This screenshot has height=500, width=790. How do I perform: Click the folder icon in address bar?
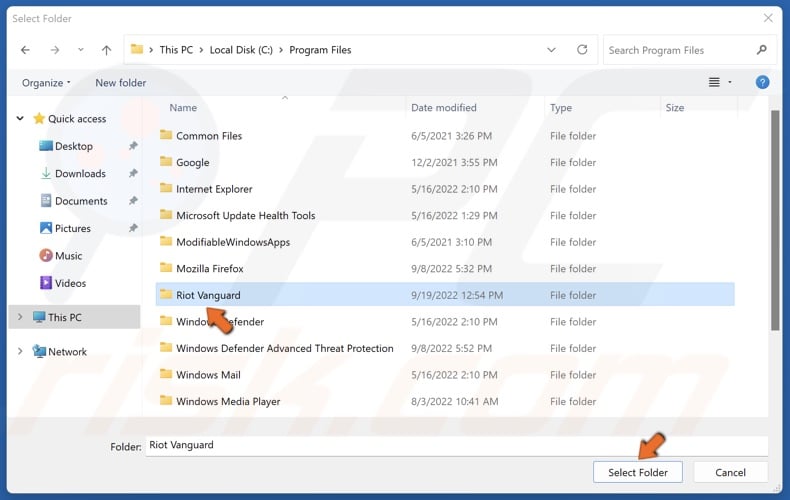tap(137, 49)
